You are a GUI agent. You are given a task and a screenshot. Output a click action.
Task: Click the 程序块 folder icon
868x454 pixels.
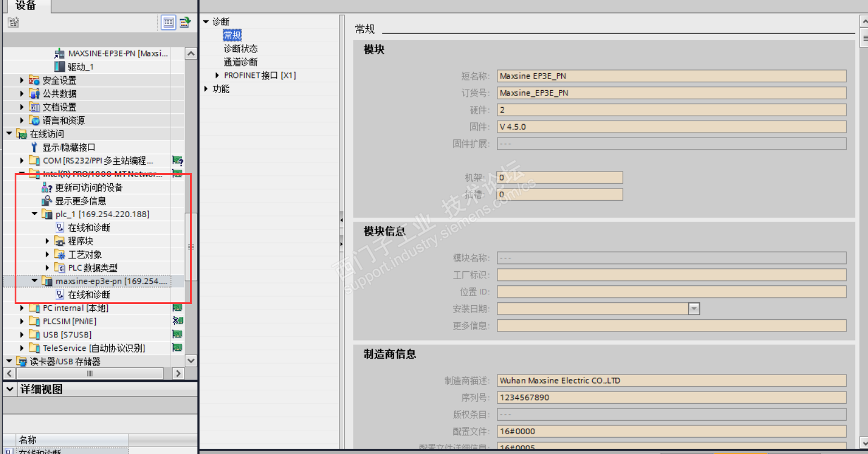(x=60, y=241)
